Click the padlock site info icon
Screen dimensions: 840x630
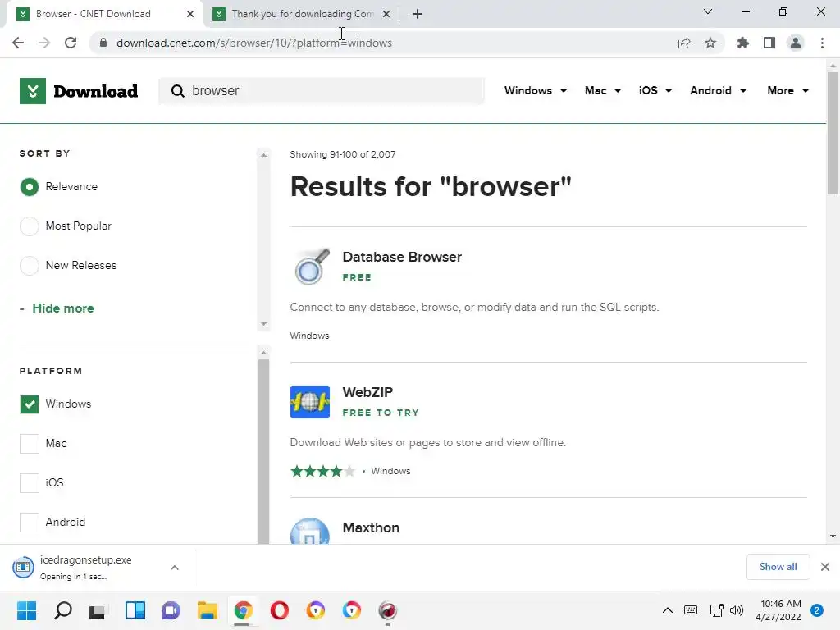(x=103, y=43)
